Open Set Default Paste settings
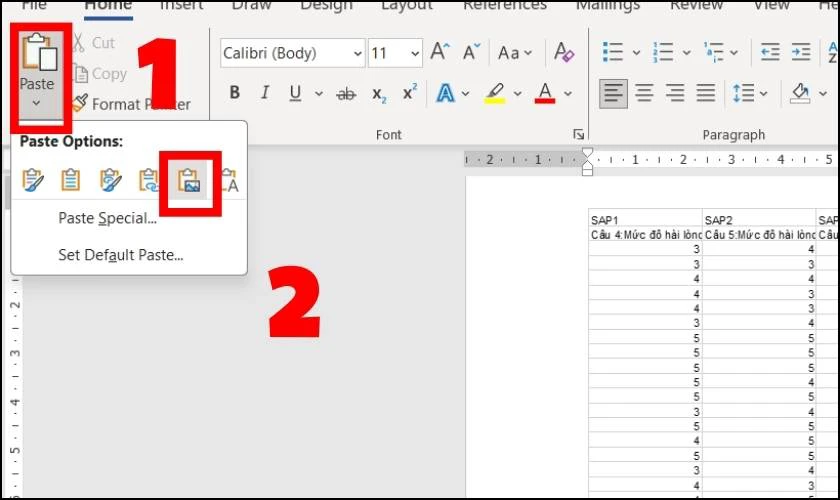840x500 pixels. tap(121, 255)
